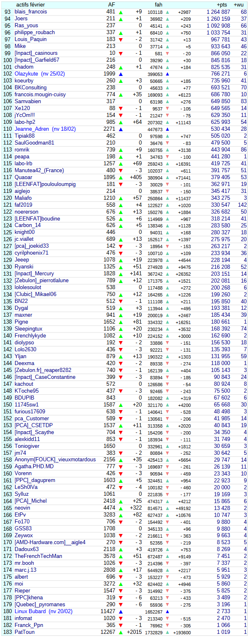Click the '+pts' column header
Viewport: 249px width, 644px height.
[222, 5]
